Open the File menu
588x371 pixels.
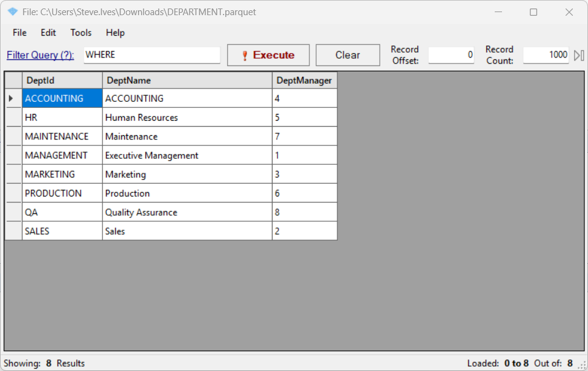[19, 33]
